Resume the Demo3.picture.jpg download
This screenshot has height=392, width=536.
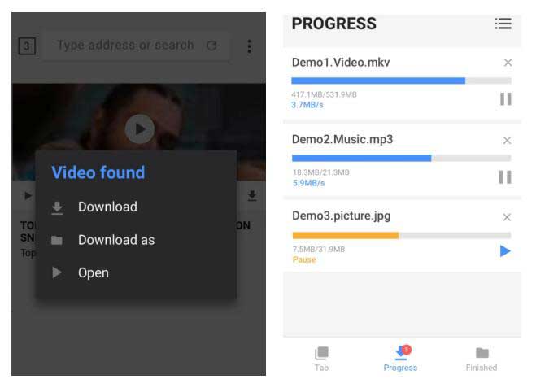coord(505,251)
